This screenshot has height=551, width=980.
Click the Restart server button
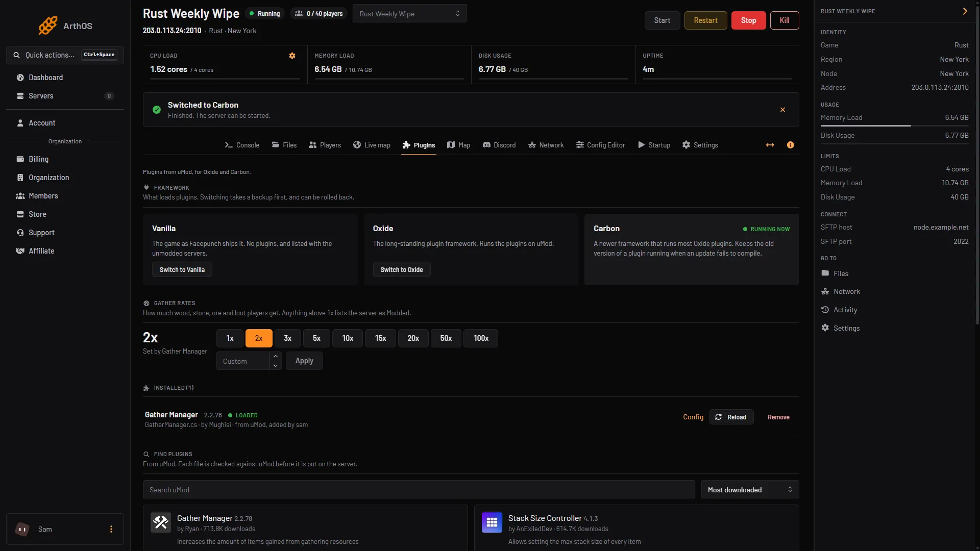click(x=705, y=20)
